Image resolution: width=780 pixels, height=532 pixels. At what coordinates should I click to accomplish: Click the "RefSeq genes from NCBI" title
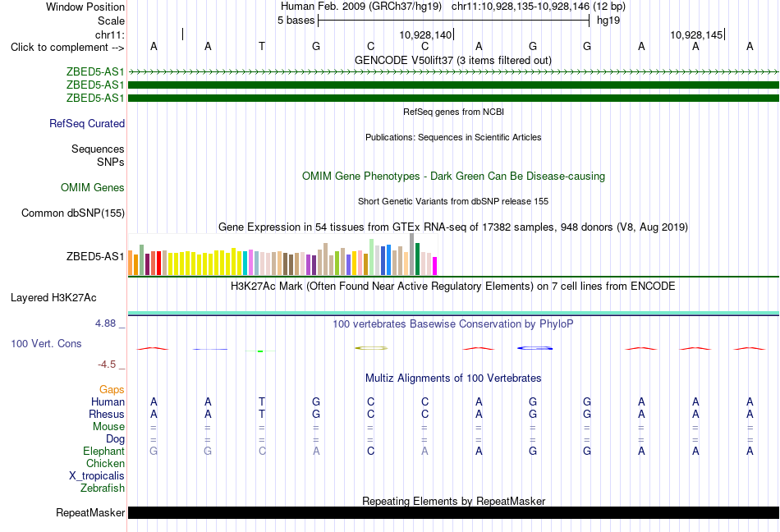(x=453, y=112)
